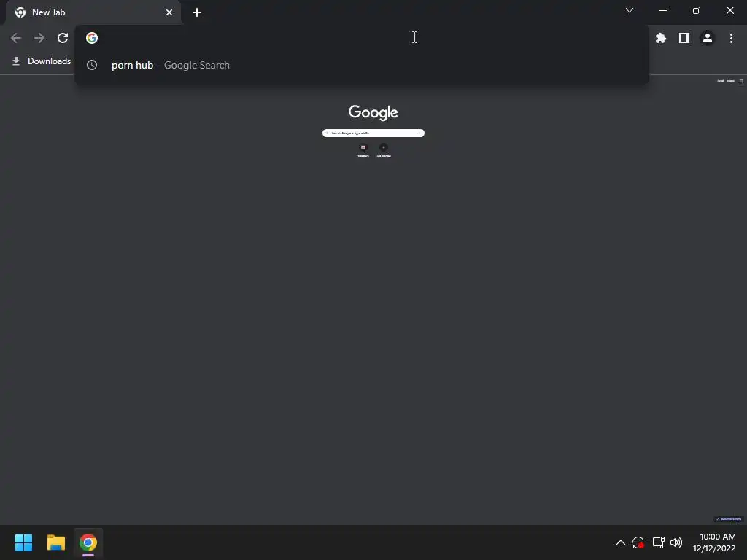Click the Chrome icon in the taskbar

[88, 542]
